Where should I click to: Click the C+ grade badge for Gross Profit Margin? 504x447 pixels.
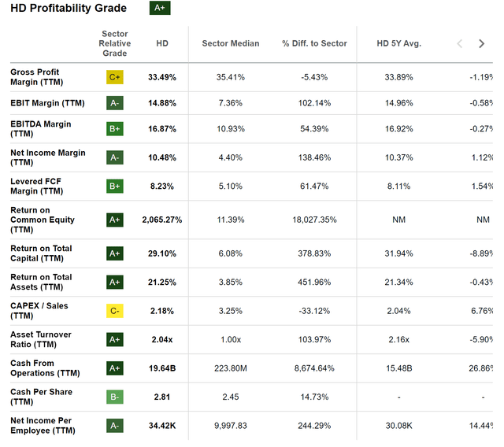click(x=115, y=77)
